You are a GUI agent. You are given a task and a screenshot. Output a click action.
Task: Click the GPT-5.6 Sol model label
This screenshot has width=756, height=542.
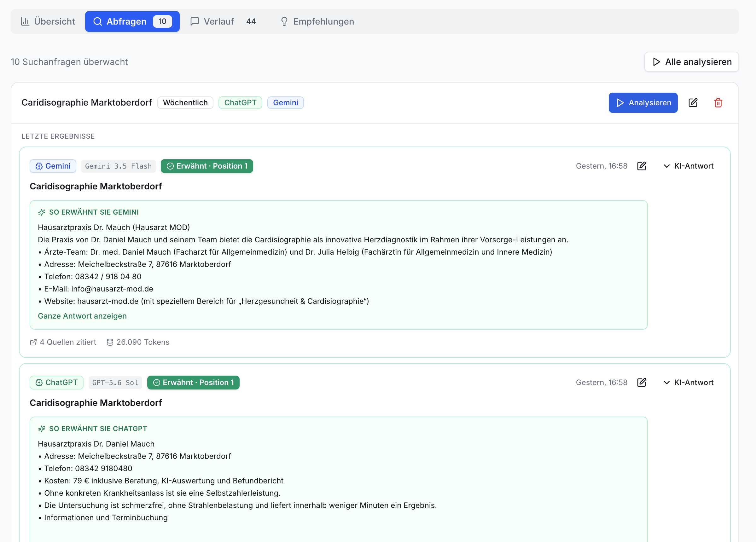[x=115, y=383]
